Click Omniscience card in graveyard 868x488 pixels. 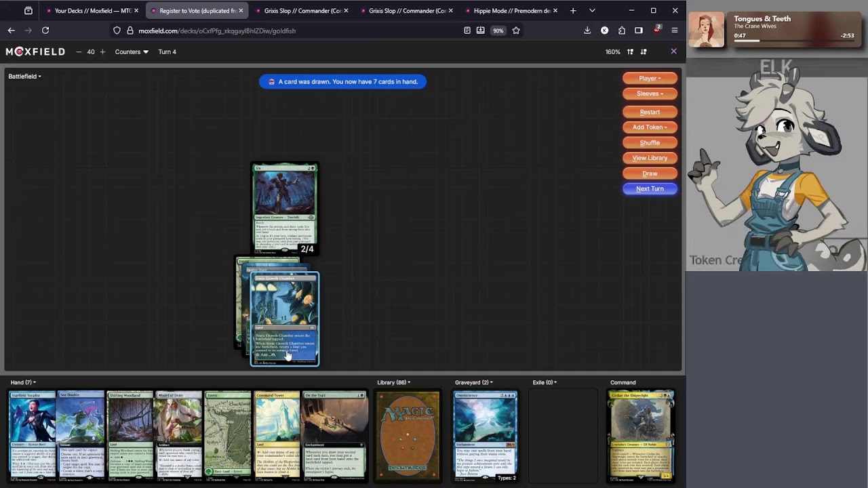[x=485, y=436]
